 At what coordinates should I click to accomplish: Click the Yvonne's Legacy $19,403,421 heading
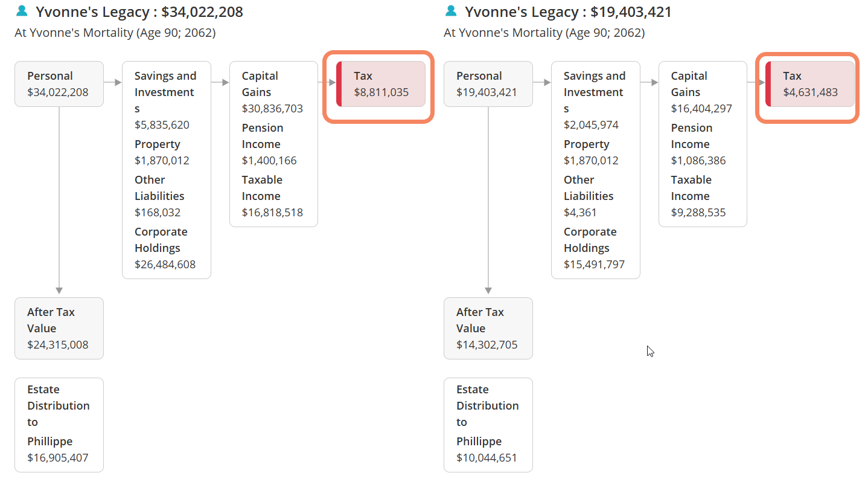pyautogui.click(x=567, y=12)
